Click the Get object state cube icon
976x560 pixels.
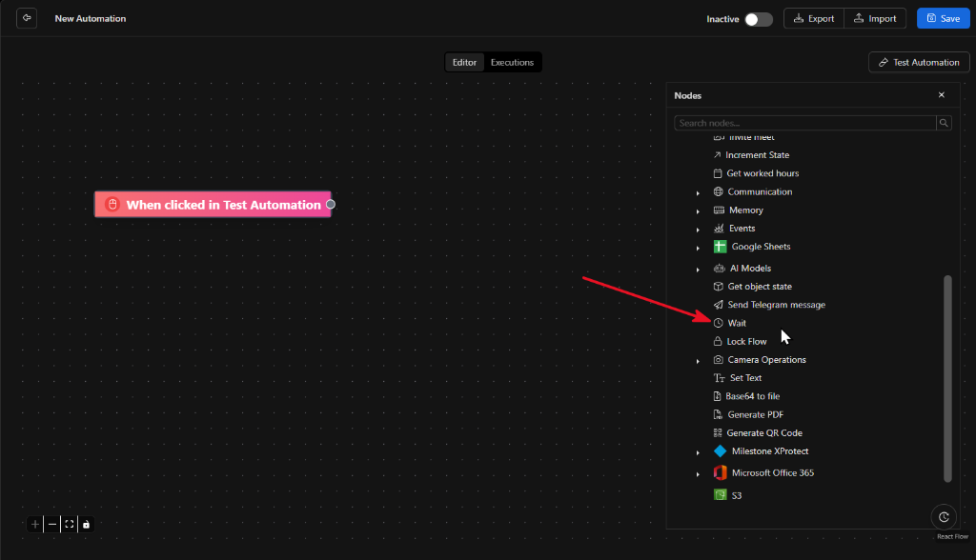[x=719, y=287]
